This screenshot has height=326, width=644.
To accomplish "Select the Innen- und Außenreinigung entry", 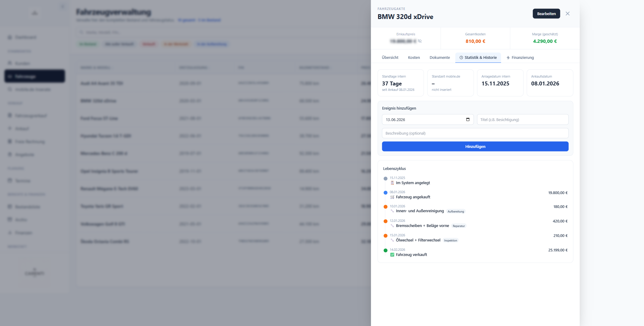I will [420, 211].
